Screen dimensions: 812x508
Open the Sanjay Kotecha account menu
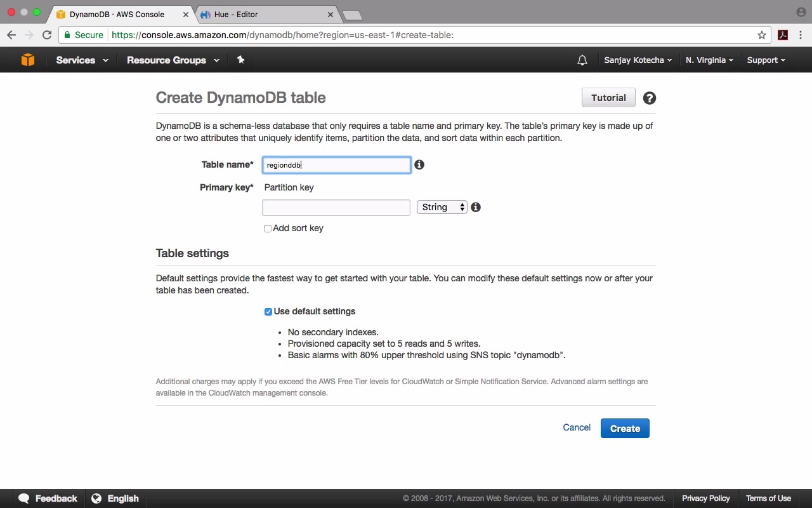(638, 60)
